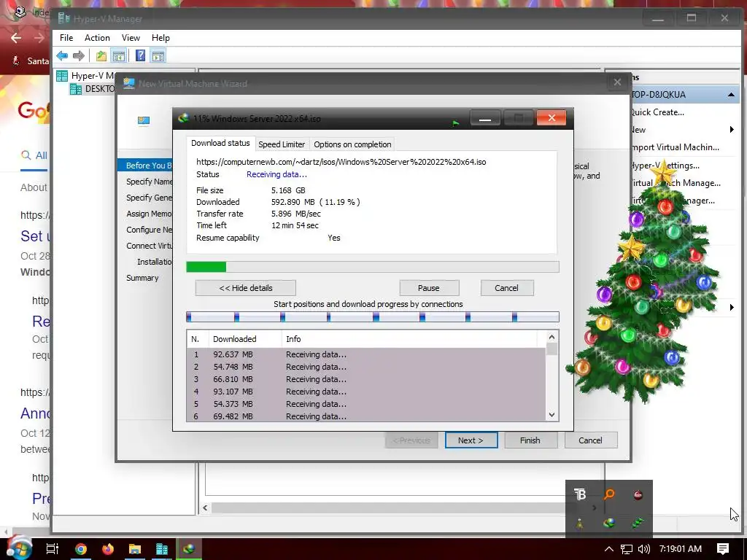Switch to the Speed Limiter tab
Image resolution: width=747 pixels, height=560 pixels.
[282, 144]
